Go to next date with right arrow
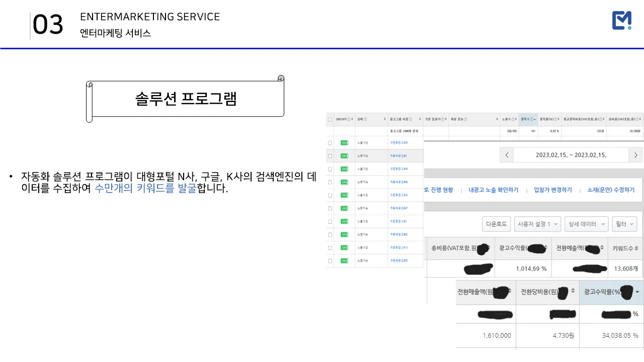 pyautogui.click(x=635, y=155)
